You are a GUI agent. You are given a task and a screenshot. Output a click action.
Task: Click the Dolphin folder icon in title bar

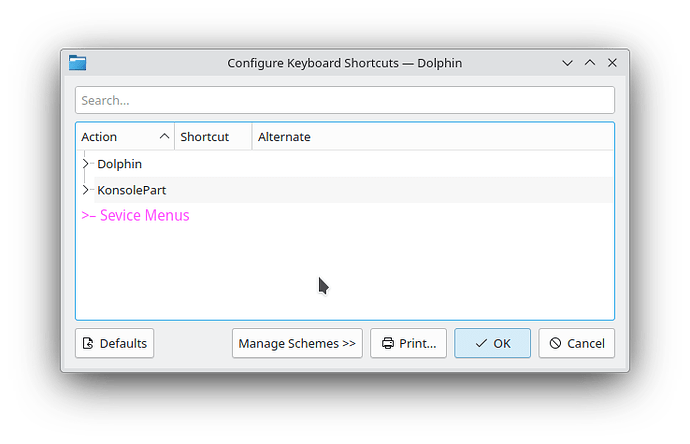click(78, 63)
